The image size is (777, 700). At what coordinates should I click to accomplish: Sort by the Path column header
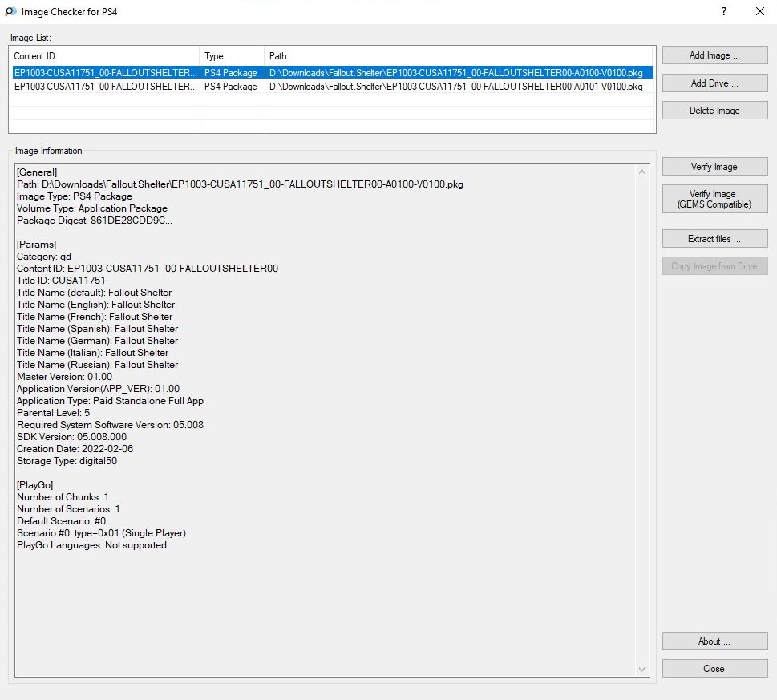(459, 56)
